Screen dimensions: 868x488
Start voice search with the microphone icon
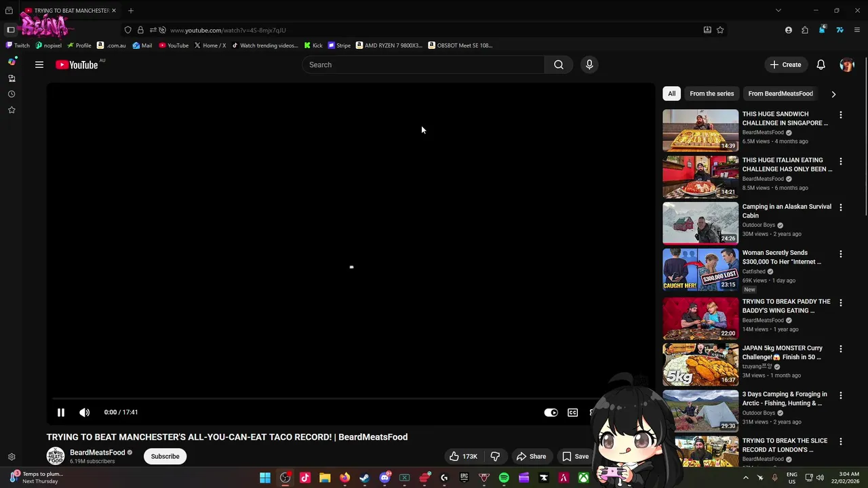coord(589,64)
